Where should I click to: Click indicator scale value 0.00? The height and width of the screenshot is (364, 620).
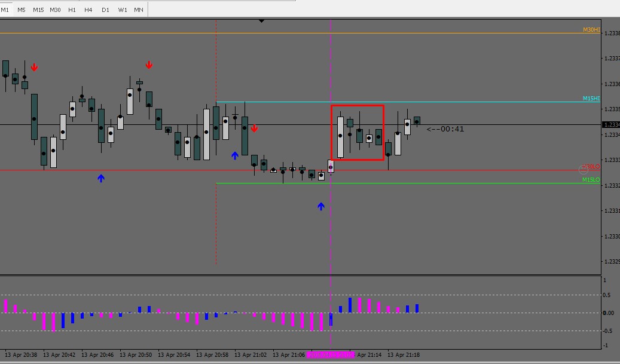pyautogui.click(x=608, y=313)
